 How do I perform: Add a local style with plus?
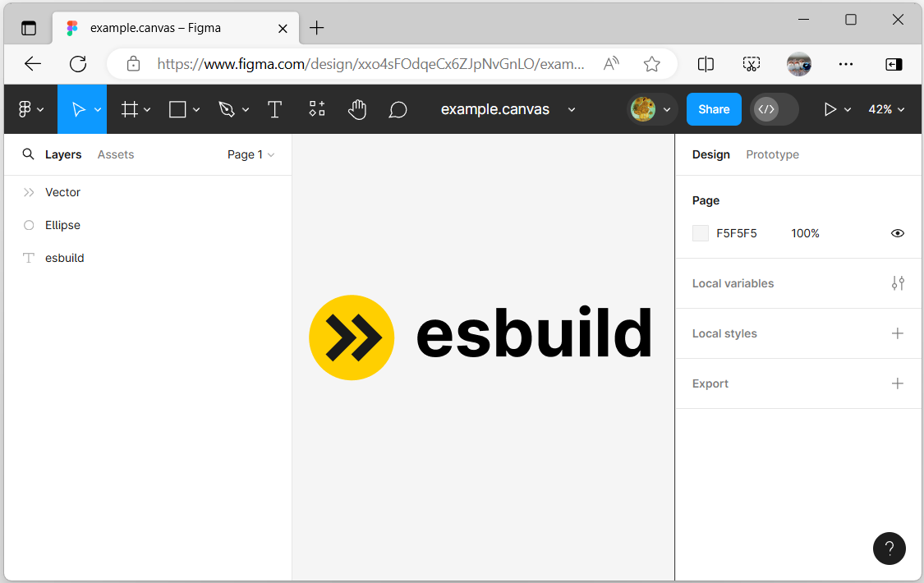pyautogui.click(x=898, y=333)
